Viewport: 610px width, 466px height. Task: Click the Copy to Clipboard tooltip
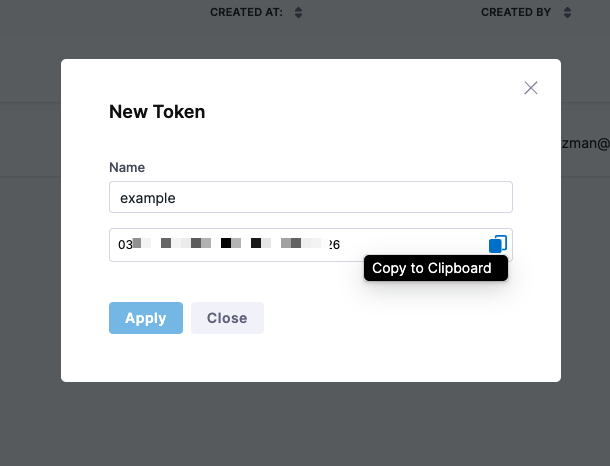436,268
